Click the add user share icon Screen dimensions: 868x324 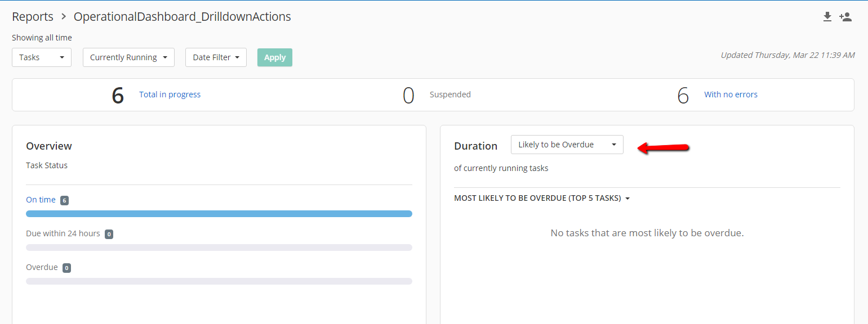click(x=845, y=17)
